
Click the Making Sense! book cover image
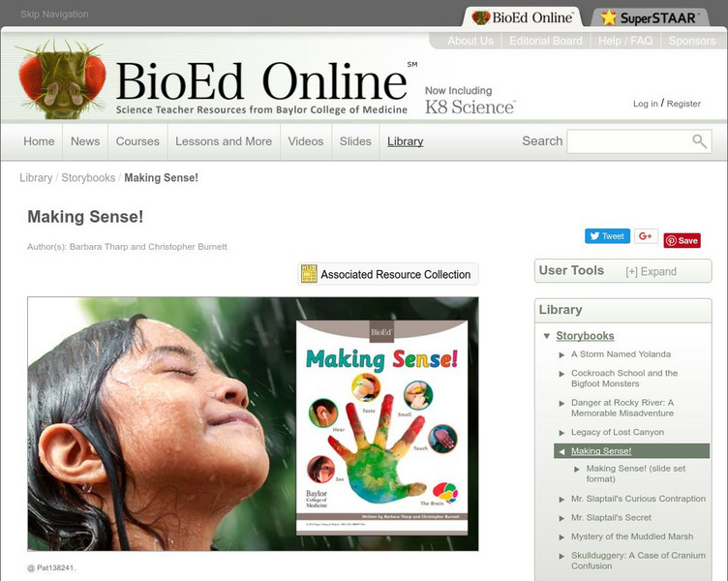point(381,427)
